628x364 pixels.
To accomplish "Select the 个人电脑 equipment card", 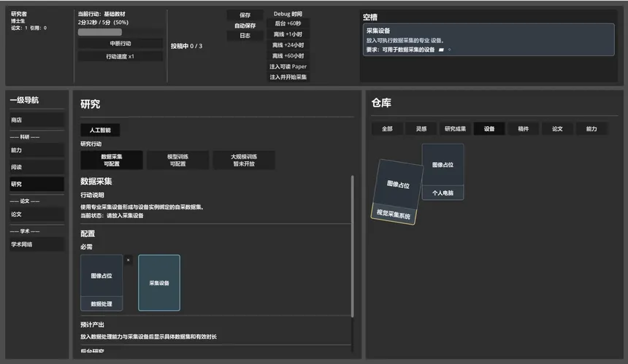I will pyautogui.click(x=443, y=172).
